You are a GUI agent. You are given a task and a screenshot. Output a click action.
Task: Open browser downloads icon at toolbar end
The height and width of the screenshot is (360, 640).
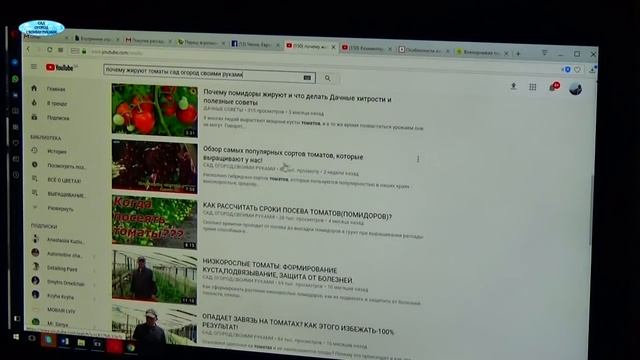click(592, 69)
